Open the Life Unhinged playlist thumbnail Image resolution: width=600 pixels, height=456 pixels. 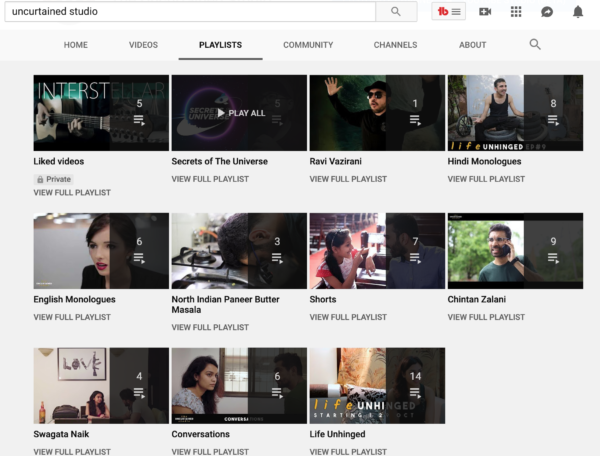(x=377, y=386)
